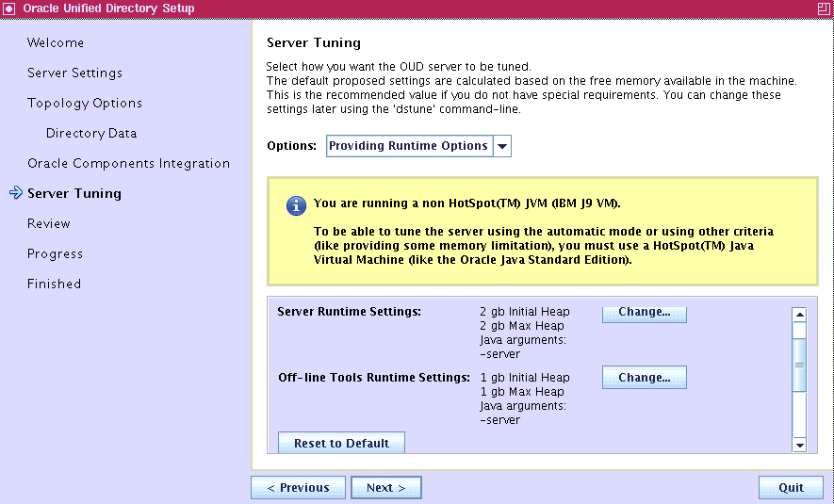The width and height of the screenshot is (834, 504).
Task: Quit the setup wizard
Action: 791,488
